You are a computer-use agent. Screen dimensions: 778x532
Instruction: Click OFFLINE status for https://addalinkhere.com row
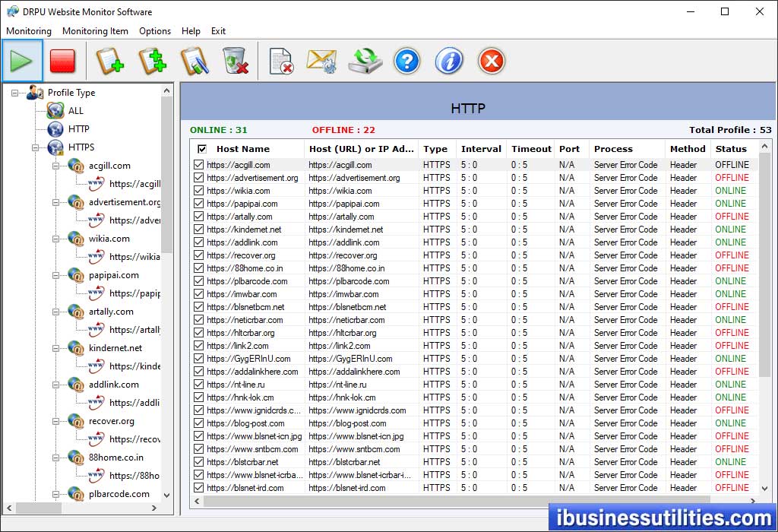click(732, 371)
